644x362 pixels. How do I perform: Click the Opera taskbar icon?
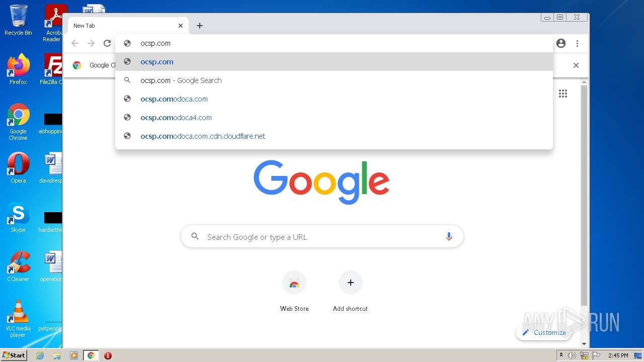click(108, 355)
